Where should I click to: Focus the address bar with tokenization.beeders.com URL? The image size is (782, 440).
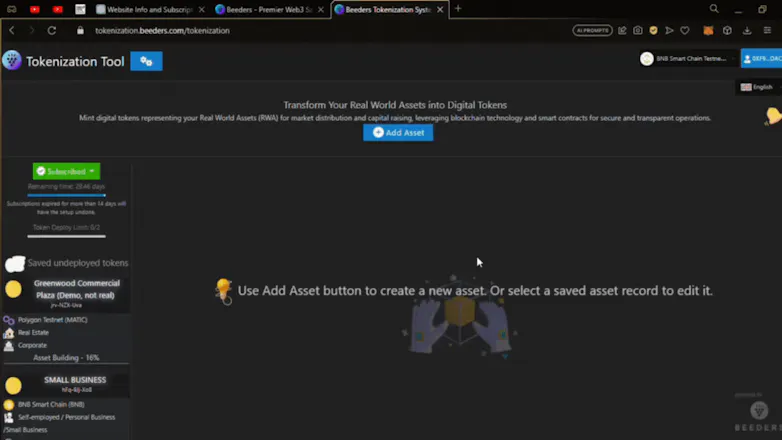pos(163,30)
